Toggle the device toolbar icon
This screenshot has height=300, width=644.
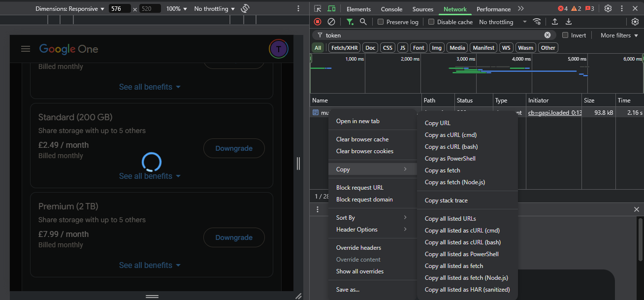coord(331,9)
